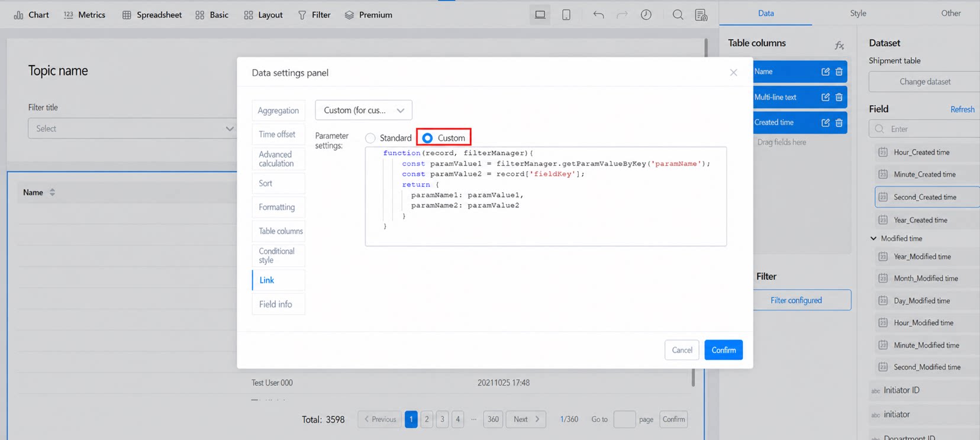Image resolution: width=980 pixels, height=440 pixels.
Task: Click the fx formula icon beside Table columns
Action: [839, 45]
